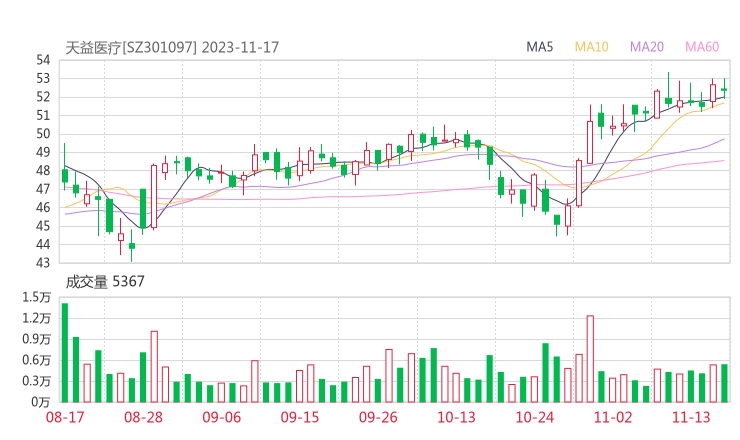Click the large red candlestick at 08-28

tap(154, 196)
